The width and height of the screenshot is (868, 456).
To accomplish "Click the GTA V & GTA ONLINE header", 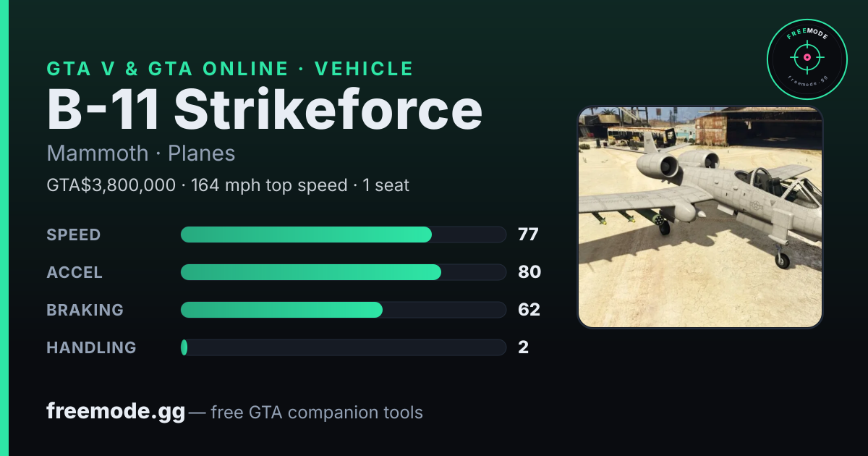I will coord(168,69).
